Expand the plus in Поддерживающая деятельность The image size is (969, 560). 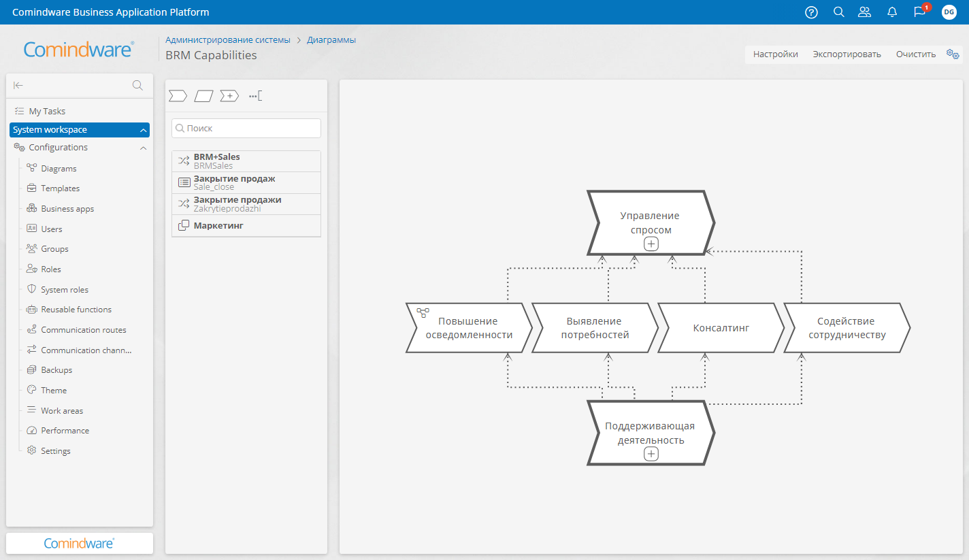tap(651, 454)
